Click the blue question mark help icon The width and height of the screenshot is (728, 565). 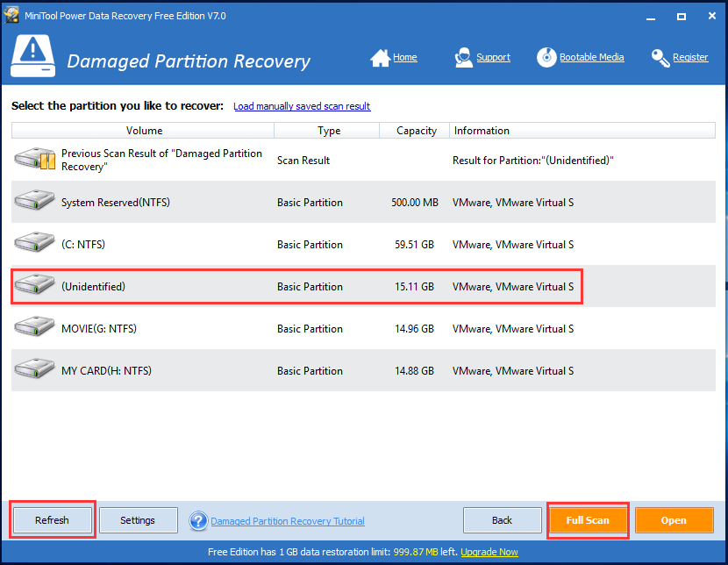point(198,521)
